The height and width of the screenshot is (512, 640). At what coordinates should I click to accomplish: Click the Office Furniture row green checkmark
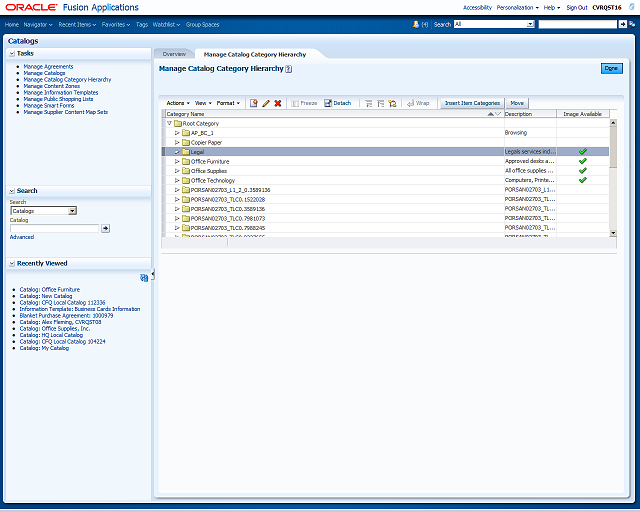pyautogui.click(x=582, y=161)
